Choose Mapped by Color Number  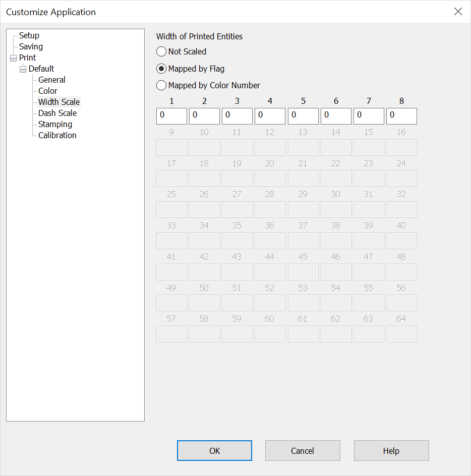pyautogui.click(x=161, y=85)
